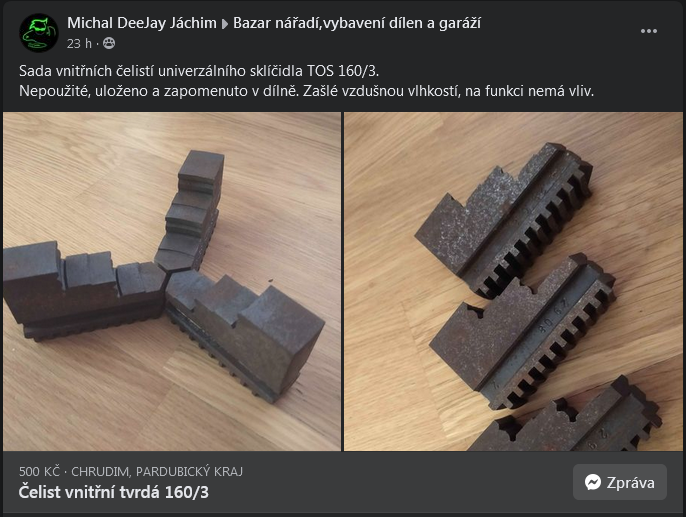This screenshot has height=517, width=686.
Task: Click the Chrudim, Pardubický kraj location text
Action: point(157,472)
